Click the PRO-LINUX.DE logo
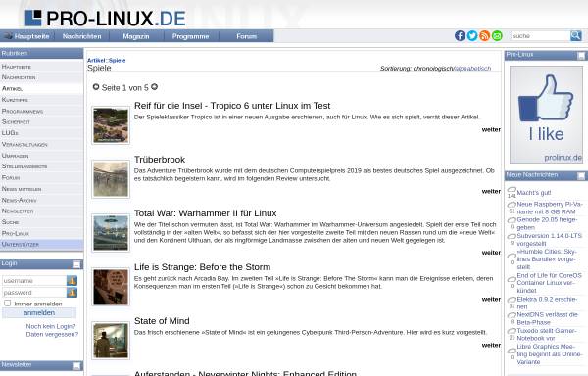The height and width of the screenshot is (376, 588). tap(106, 18)
